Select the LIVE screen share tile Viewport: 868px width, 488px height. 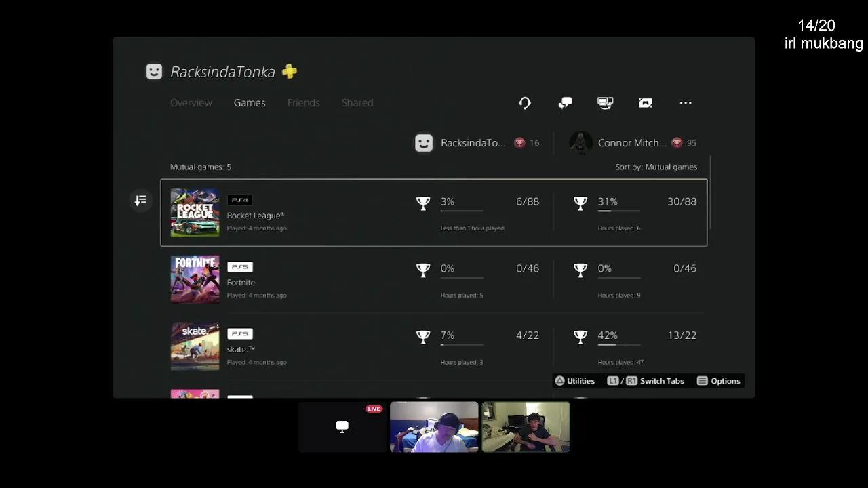(x=342, y=427)
